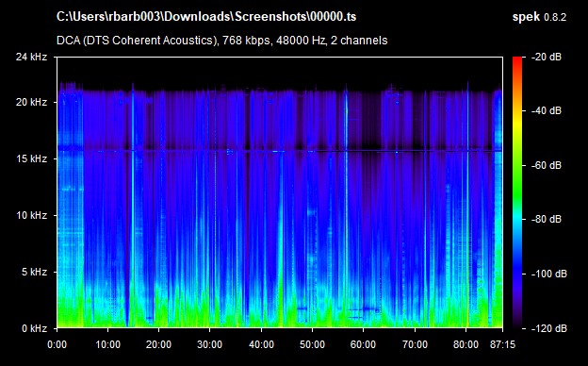Screen dimensions: 588x366
Task: Click the 20 kHz frequency axis label
Action: (x=31, y=102)
